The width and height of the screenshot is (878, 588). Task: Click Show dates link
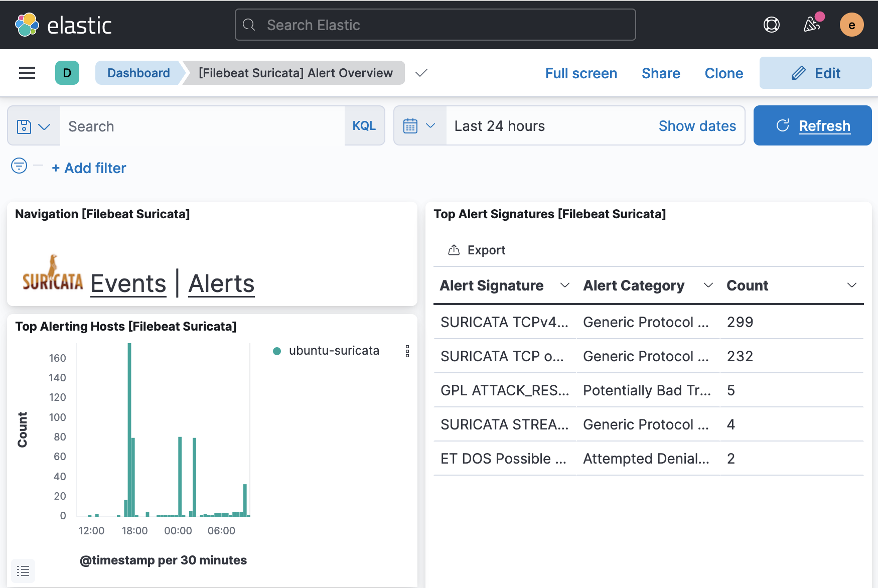(697, 126)
